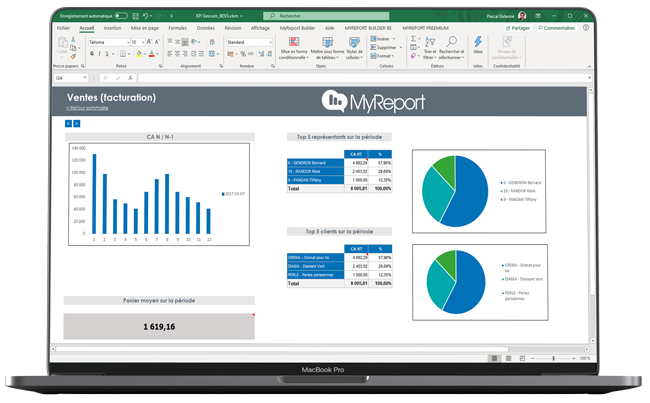Collapse the ribbon with the chevron
The image size is (650, 403).
click(589, 66)
